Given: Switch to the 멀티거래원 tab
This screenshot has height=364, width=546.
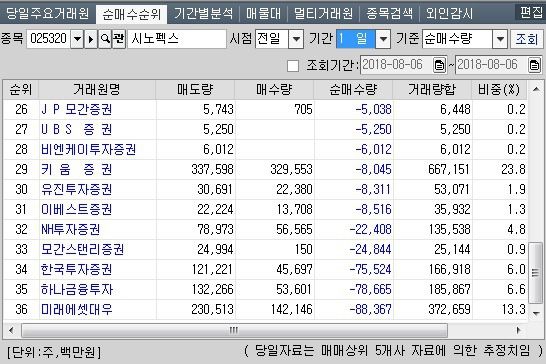Looking at the screenshot, I should (x=323, y=14).
